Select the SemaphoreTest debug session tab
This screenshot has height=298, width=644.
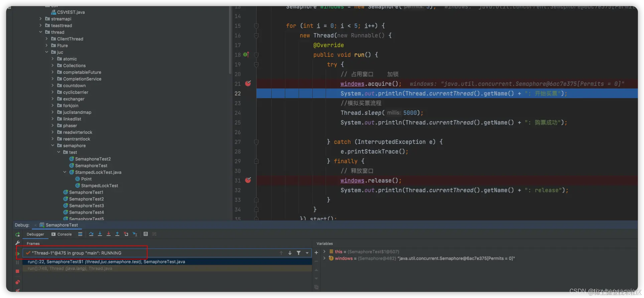click(59, 225)
